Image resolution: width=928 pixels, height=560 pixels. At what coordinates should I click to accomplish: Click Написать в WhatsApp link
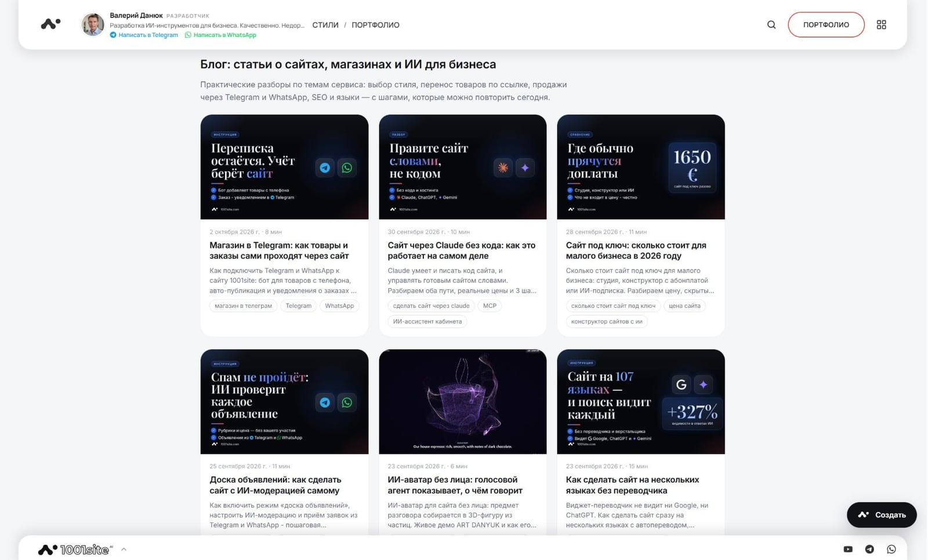tap(220, 35)
